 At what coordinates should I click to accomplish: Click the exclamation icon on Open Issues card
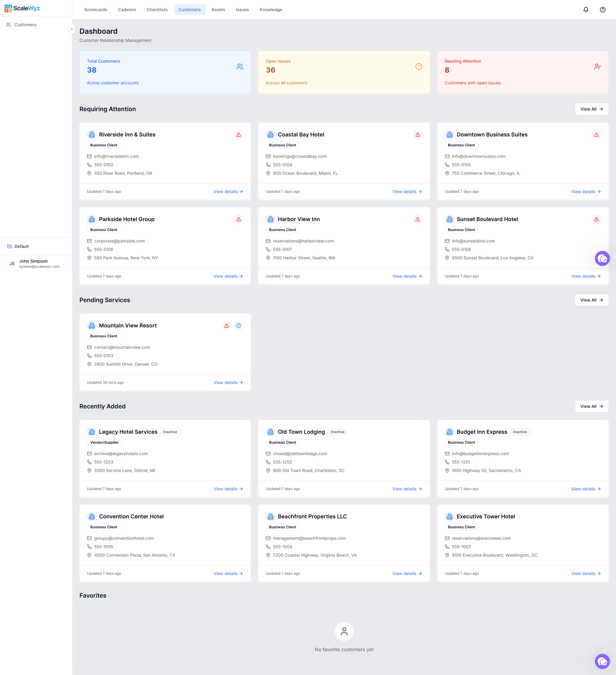point(419,66)
